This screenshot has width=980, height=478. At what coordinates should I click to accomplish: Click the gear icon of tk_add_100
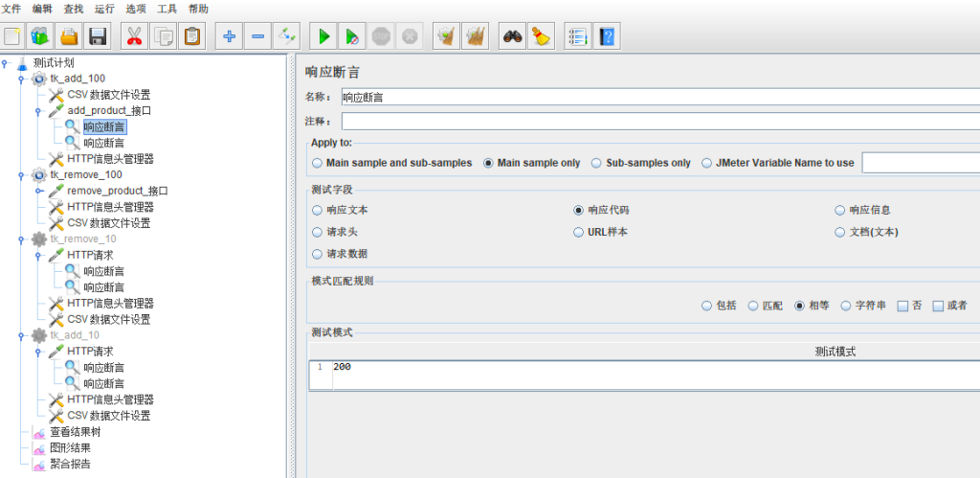[x=38, y=79]
